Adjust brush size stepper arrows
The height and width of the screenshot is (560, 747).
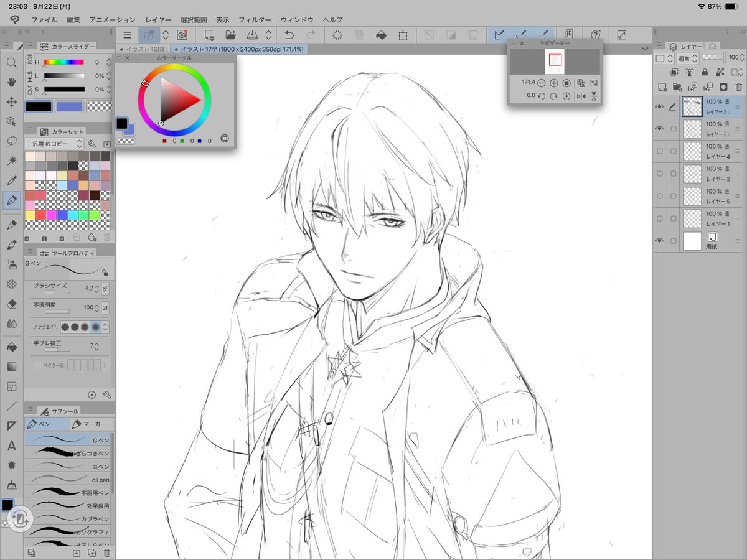click(x=97, y=289)
